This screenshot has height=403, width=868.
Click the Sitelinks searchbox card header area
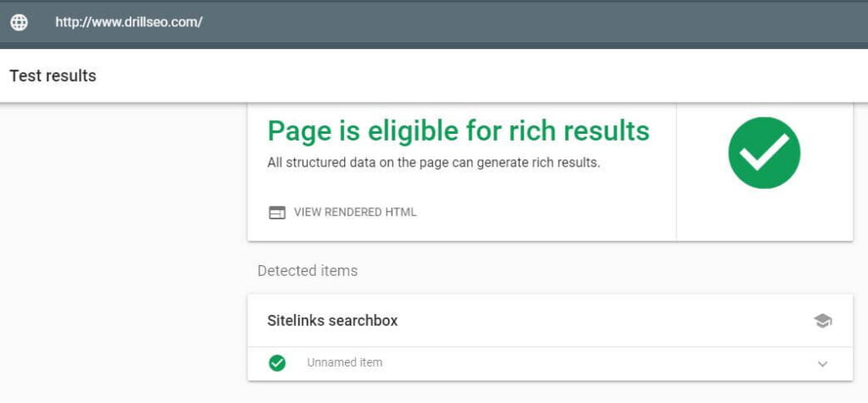point(549,321)
